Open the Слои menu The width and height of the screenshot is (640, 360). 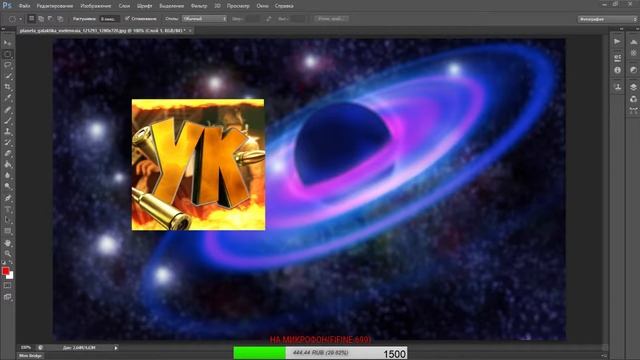pyautogui.click(x=124, y=6)
